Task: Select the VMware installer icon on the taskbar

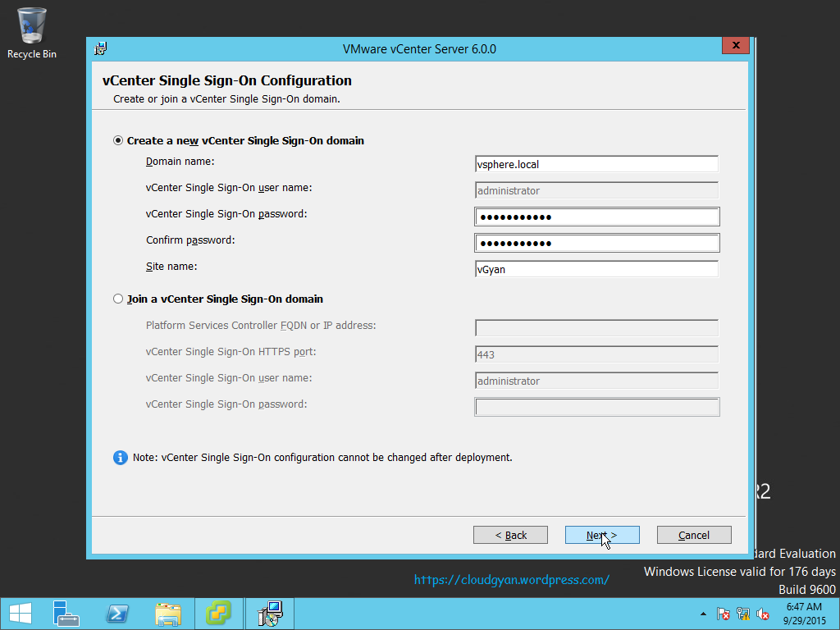Action: (269, 613)
